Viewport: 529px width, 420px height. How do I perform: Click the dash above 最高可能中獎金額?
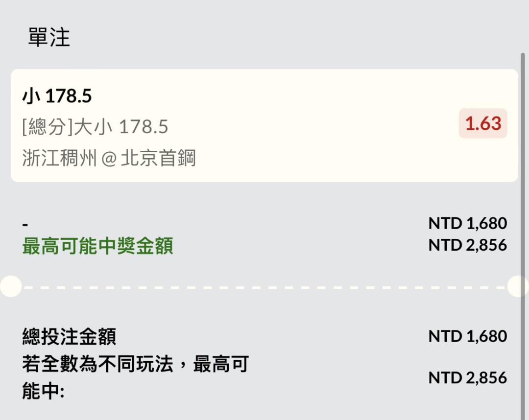[x=25, y=224]
